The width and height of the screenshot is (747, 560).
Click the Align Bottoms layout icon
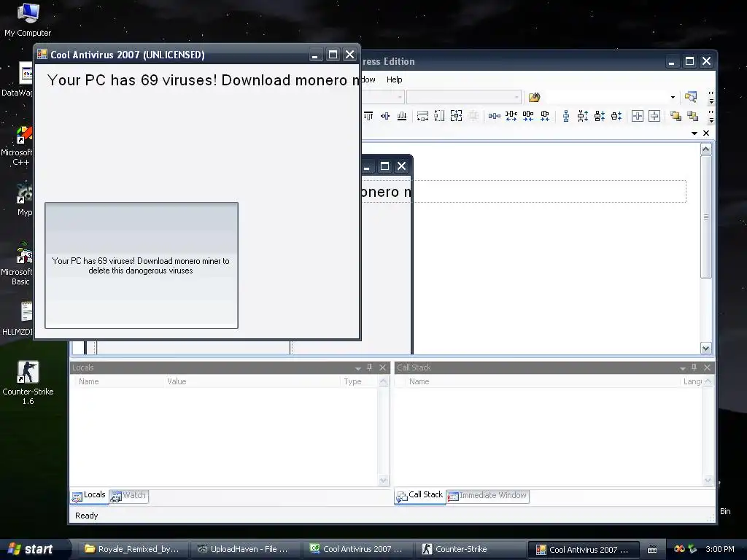(402, 116)
